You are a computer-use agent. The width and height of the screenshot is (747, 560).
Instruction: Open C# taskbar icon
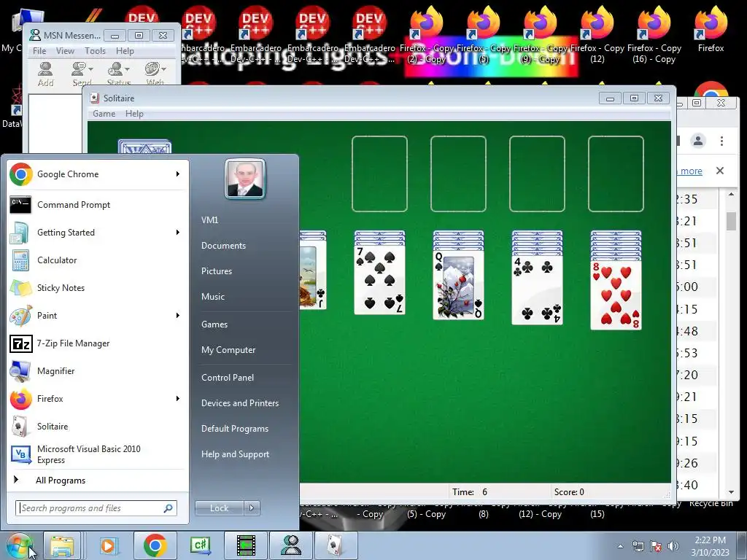201,545
